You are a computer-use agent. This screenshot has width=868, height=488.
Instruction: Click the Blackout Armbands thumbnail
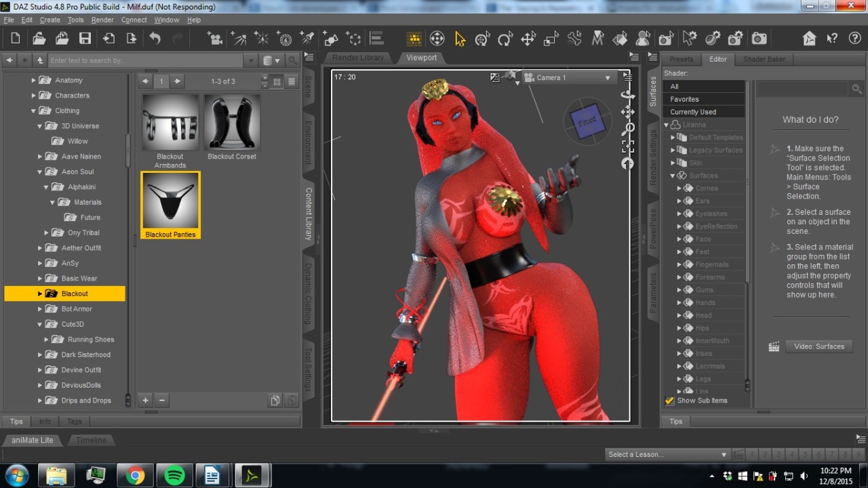point(170,123)
